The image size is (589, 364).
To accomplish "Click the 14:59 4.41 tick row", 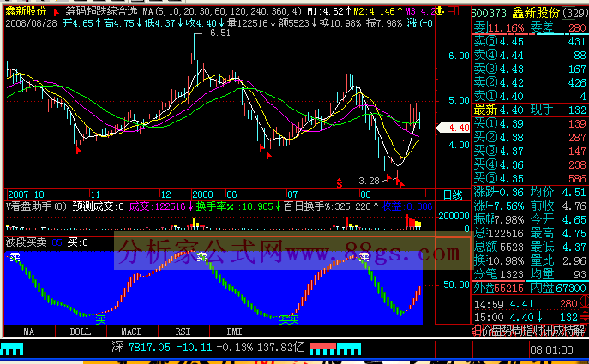I will pos(526,303).
